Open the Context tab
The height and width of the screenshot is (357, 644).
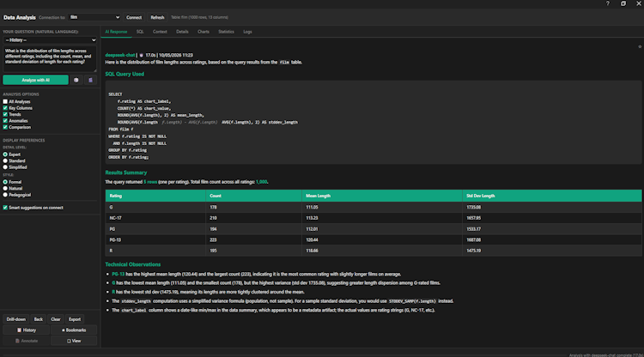[160, 32]
